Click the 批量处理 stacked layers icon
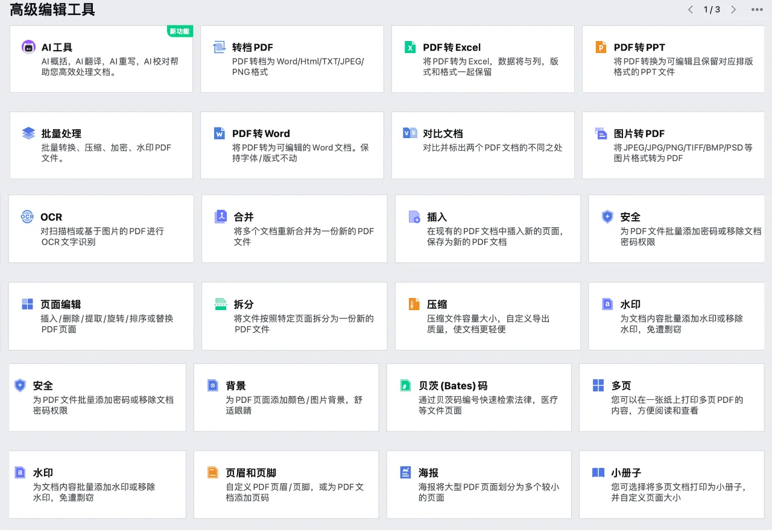Image resolution: width=772 pixels, height=532 pixels. pos(28,133)
